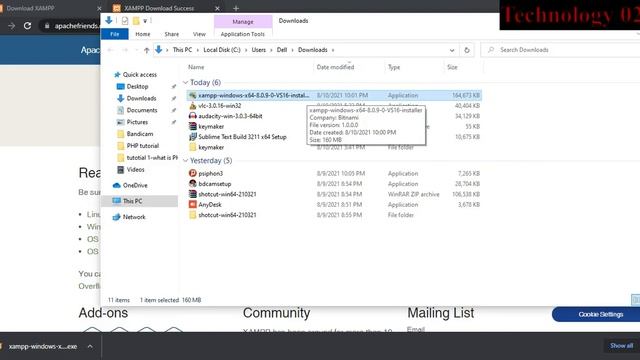Click the Up one level arrow
This screenshot has height=360, width=640.
click(146, 50)
